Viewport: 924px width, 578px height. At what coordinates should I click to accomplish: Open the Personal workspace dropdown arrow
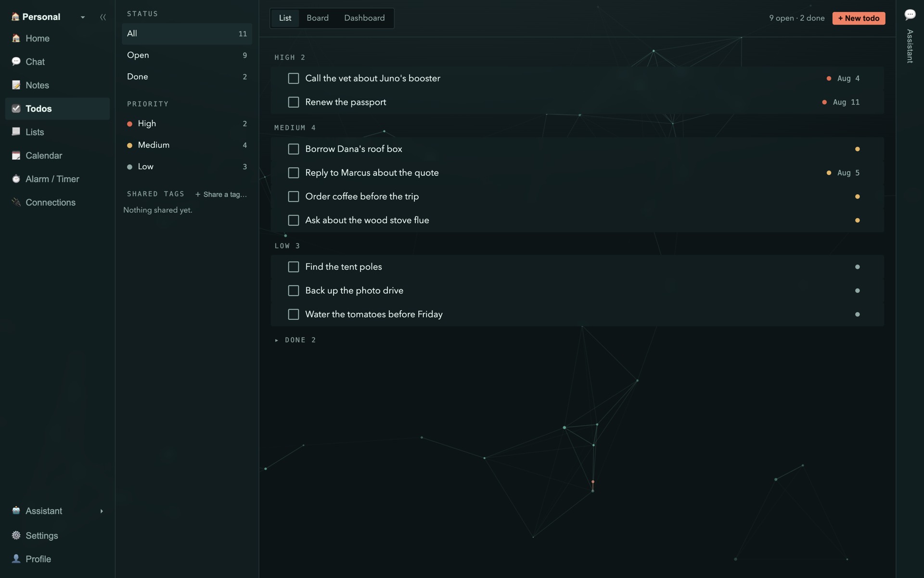click(83, 17)
